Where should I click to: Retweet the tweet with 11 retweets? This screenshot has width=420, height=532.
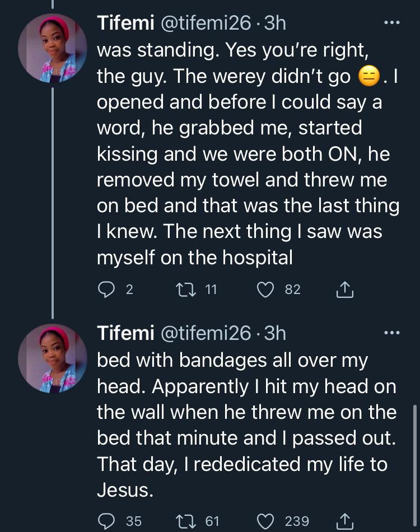183,289
